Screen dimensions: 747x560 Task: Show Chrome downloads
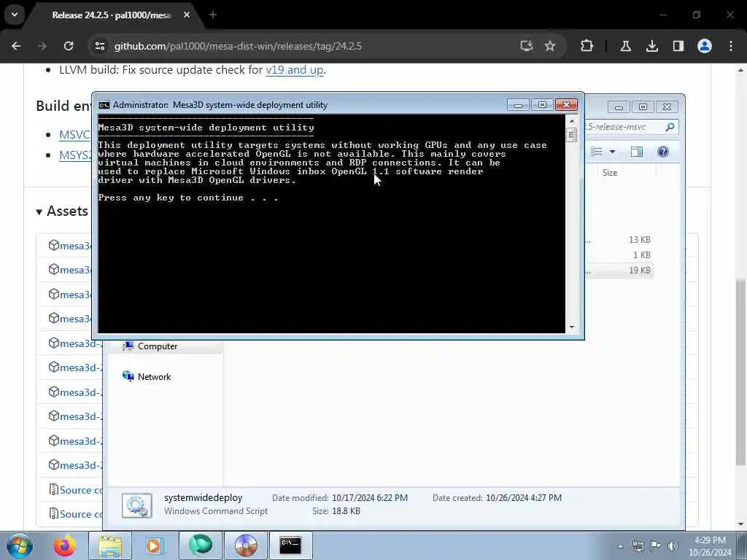tap(652, 46)
